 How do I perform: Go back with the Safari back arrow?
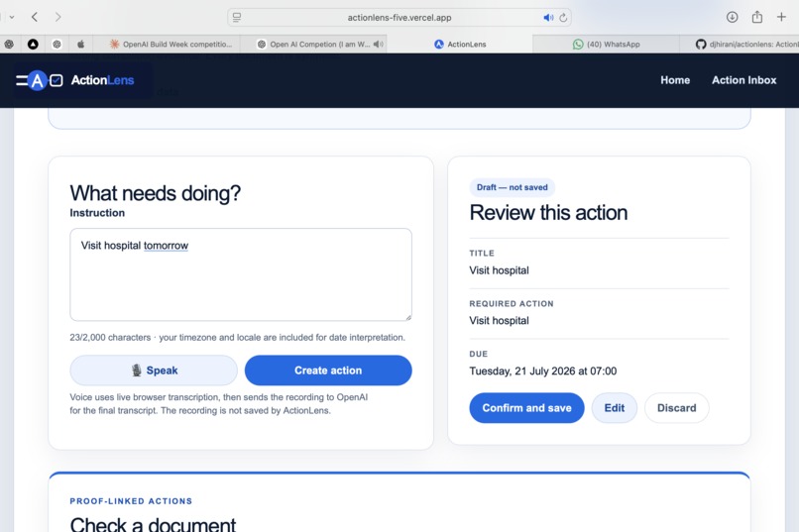pyautogui.click(x=35, y=17)
